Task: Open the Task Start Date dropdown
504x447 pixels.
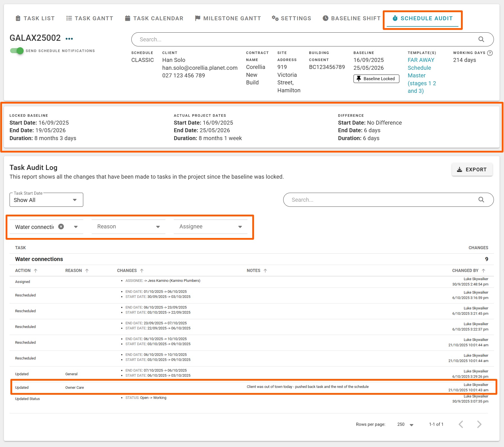Action: click(46, 200)
